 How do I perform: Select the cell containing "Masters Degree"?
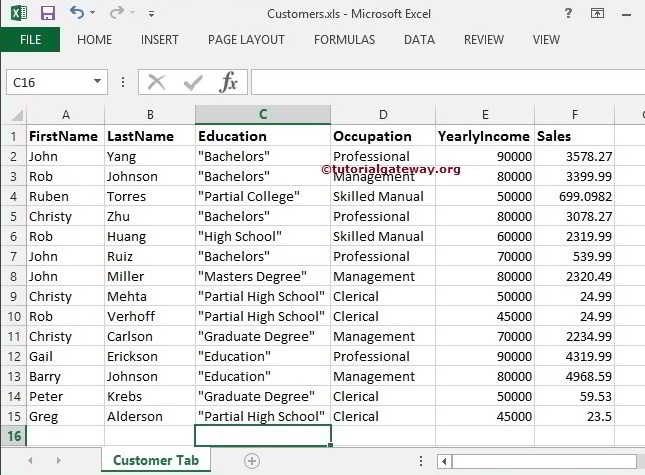pos(263,276)
